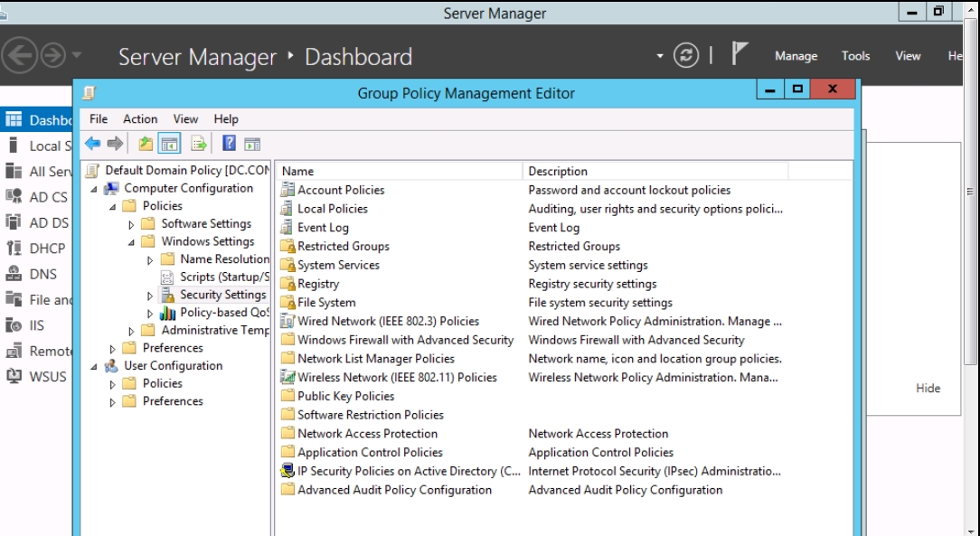This screenshot has height=536, width=980.
Task: Open Server Manager Manage menu
Action: pos(796,56)
